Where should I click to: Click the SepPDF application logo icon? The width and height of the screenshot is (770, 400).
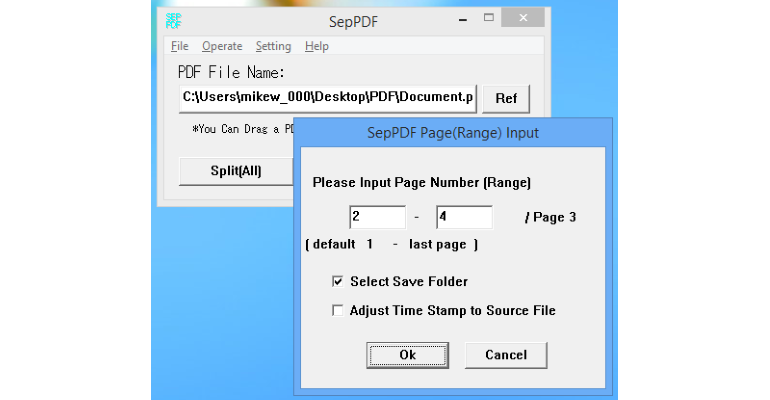pos(173,21)
